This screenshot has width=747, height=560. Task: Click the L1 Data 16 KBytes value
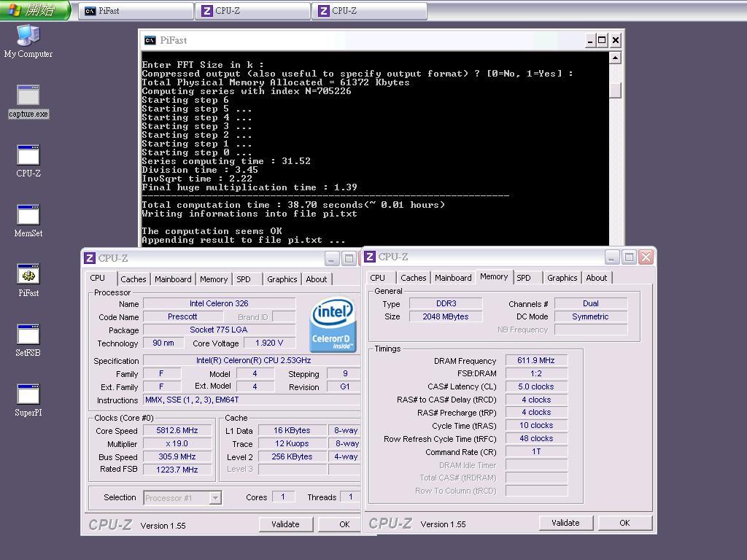[x=292, y=430]
